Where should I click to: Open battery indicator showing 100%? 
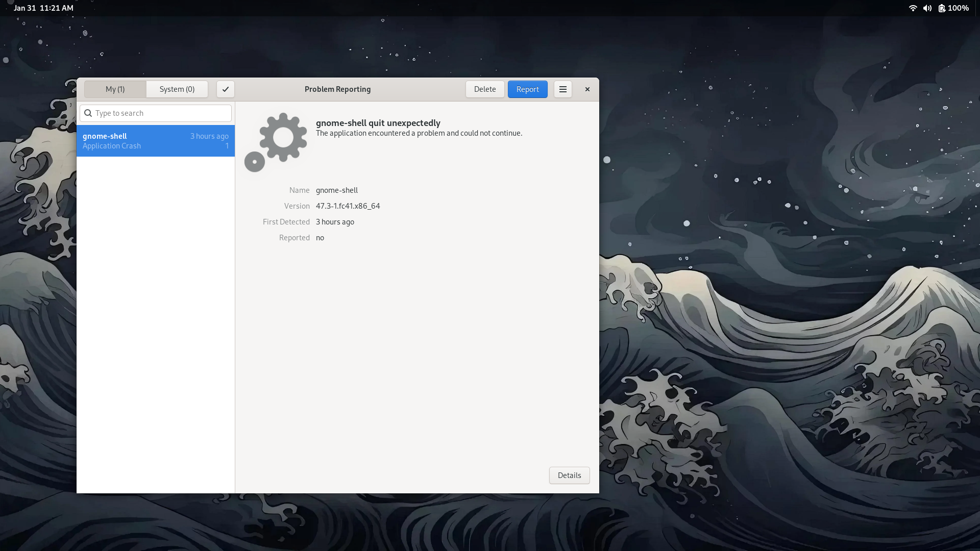pos(953,8)
